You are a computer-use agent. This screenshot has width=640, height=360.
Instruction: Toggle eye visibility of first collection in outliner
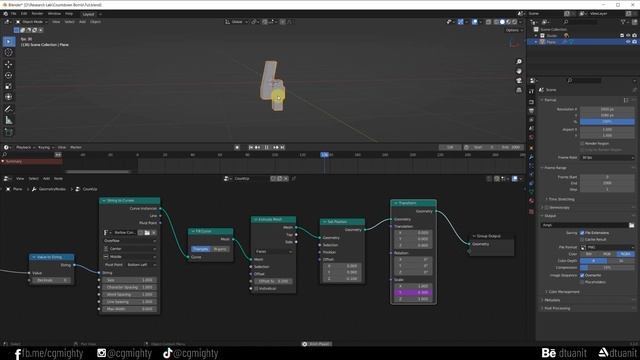tap(628, 36)
